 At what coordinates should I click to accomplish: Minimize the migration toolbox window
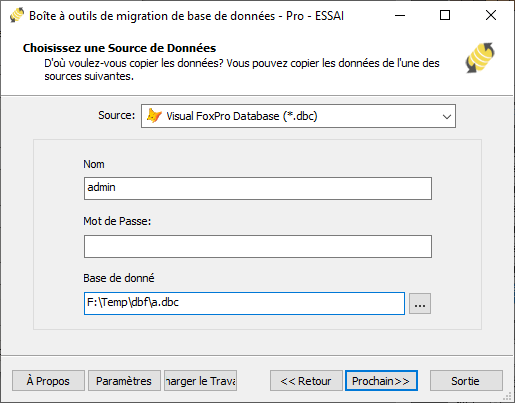(400, 15)
